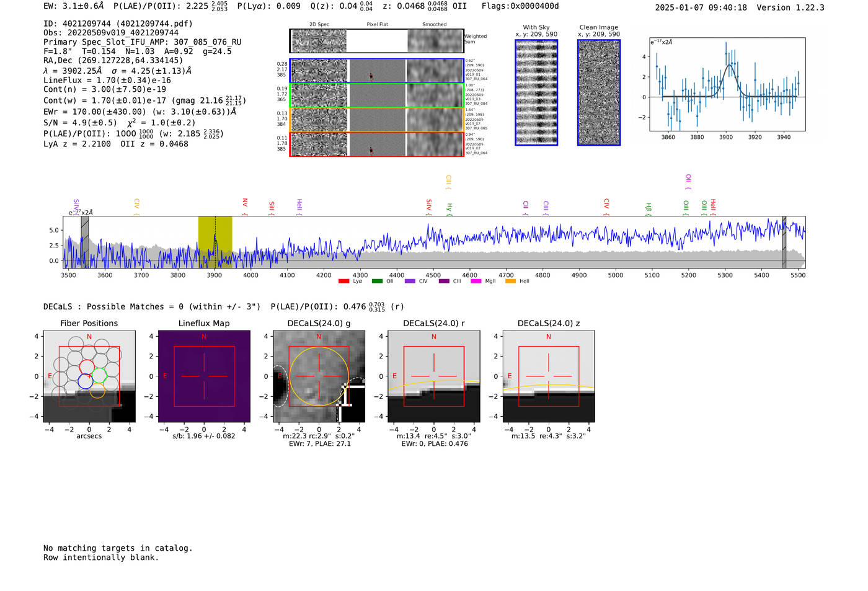Viewport: 868px width, 591px height.
Task: Select the 2D Spec cutout in blue-bordered fiber row
Action: coord(319,71)
